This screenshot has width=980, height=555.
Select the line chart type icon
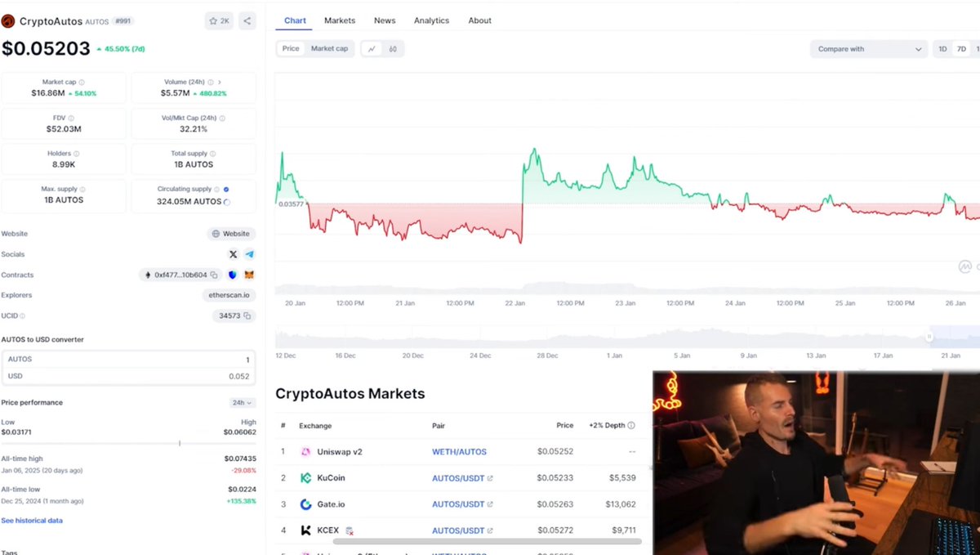(372, 49)
